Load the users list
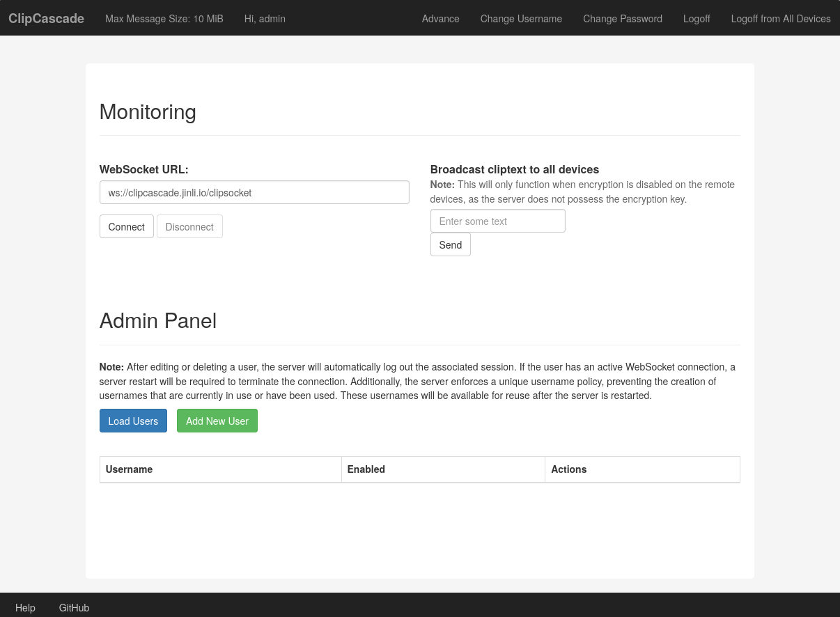The image size is (840, 617). click(x=133, y=421)
